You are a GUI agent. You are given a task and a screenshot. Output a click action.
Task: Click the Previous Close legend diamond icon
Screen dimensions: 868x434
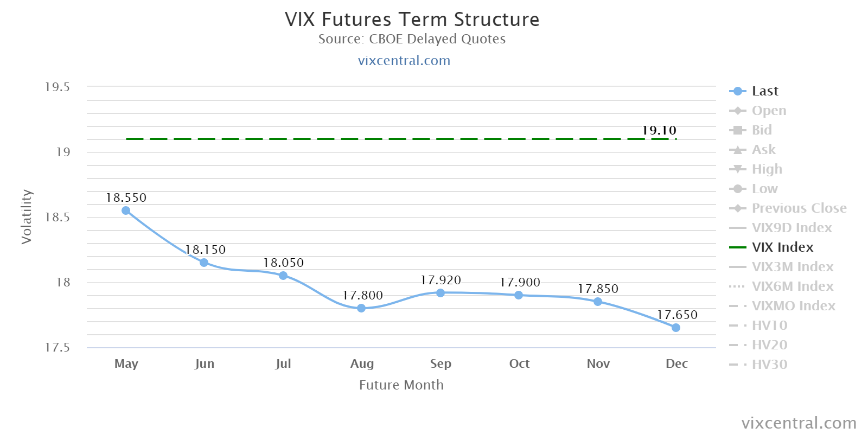[x=737, y=208]
